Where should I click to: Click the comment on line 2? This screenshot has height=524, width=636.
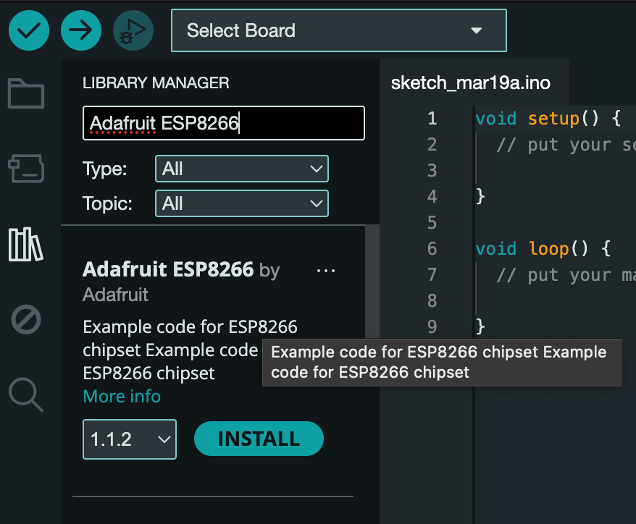point(566,145)
